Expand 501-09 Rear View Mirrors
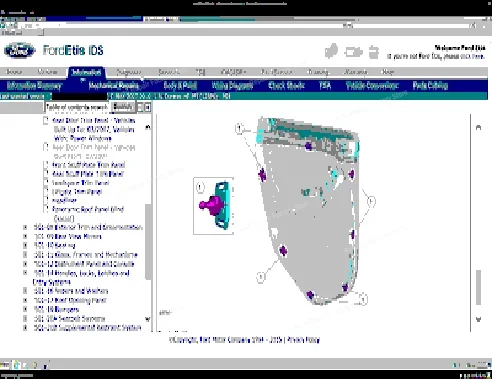 pyautogui.click(x=25, y=236)
